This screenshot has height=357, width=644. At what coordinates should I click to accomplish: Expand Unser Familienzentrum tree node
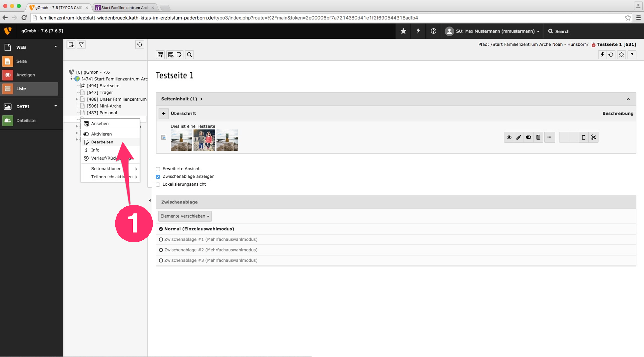coord(77,99)
